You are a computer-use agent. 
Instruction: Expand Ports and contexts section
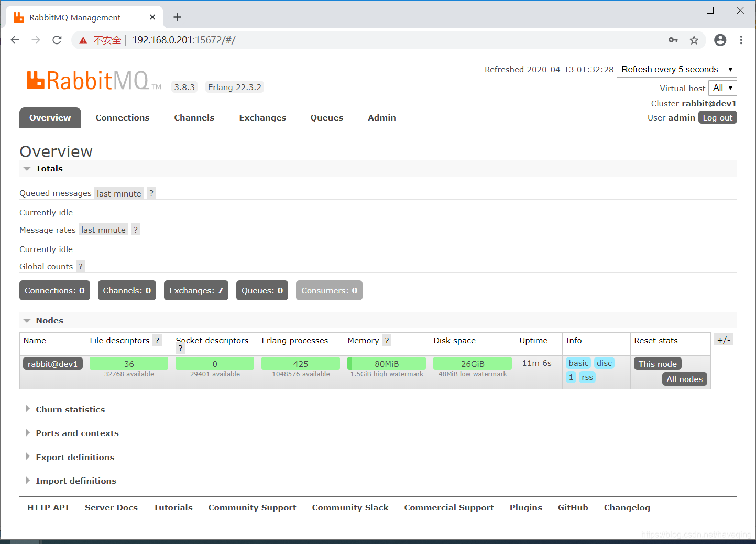tap(77, 433)
